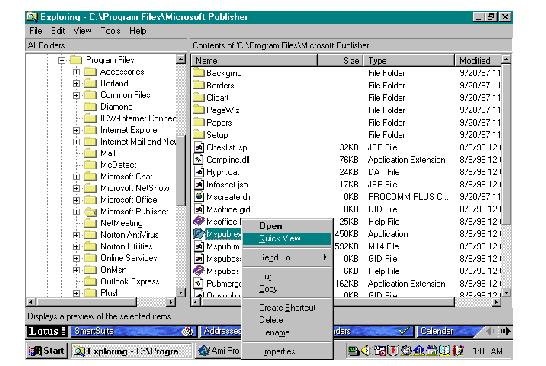Open the Edit menu
The height and width of the screenshot is (366, 546).
coord(58,31)
